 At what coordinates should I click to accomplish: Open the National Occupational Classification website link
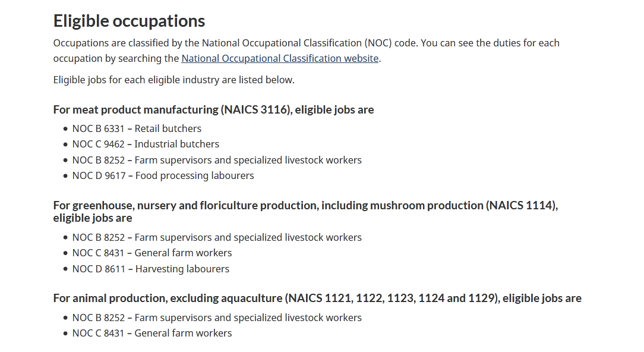point(280,58)
